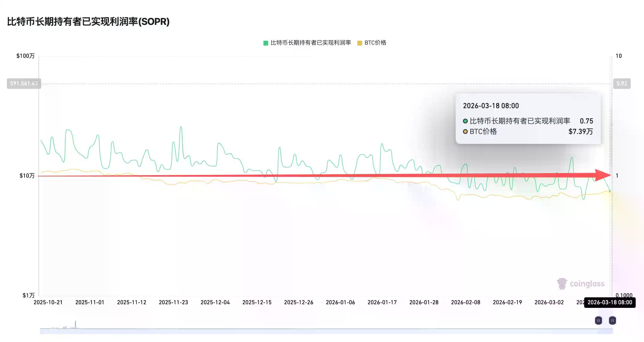
Task: Click the chart title 比特币长期持有者已实现利润率(SOPR)
Action: click(88, 22)
